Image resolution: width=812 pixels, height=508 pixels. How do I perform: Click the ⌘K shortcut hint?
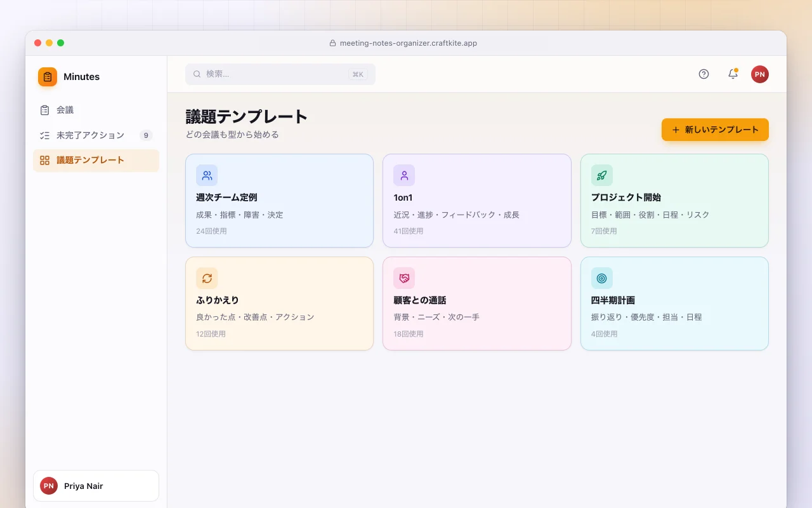(358, 74)
